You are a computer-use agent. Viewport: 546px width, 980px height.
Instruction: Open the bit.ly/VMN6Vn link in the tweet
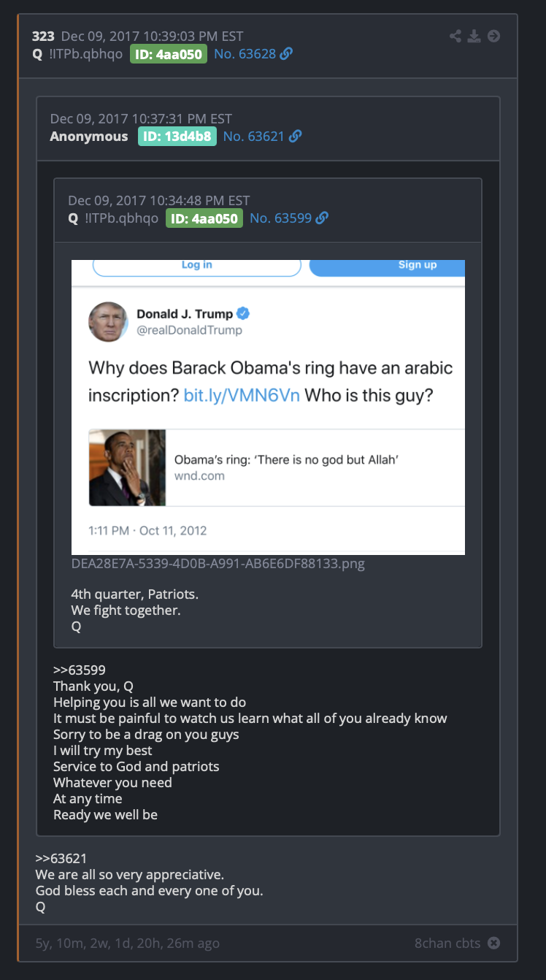click(x=242, y=396)
